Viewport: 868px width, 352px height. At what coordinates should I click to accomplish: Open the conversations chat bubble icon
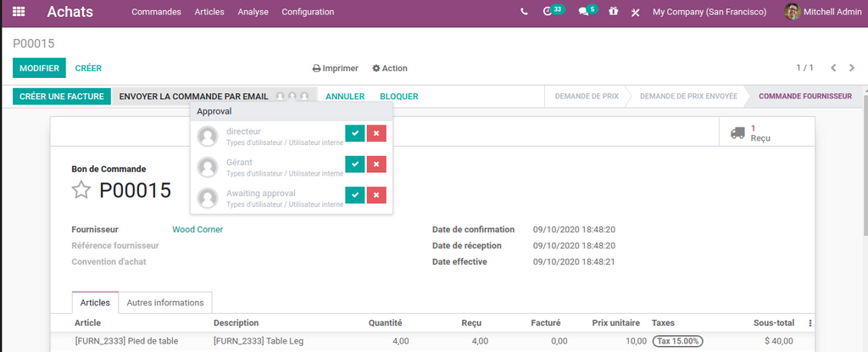coord(586,12)
